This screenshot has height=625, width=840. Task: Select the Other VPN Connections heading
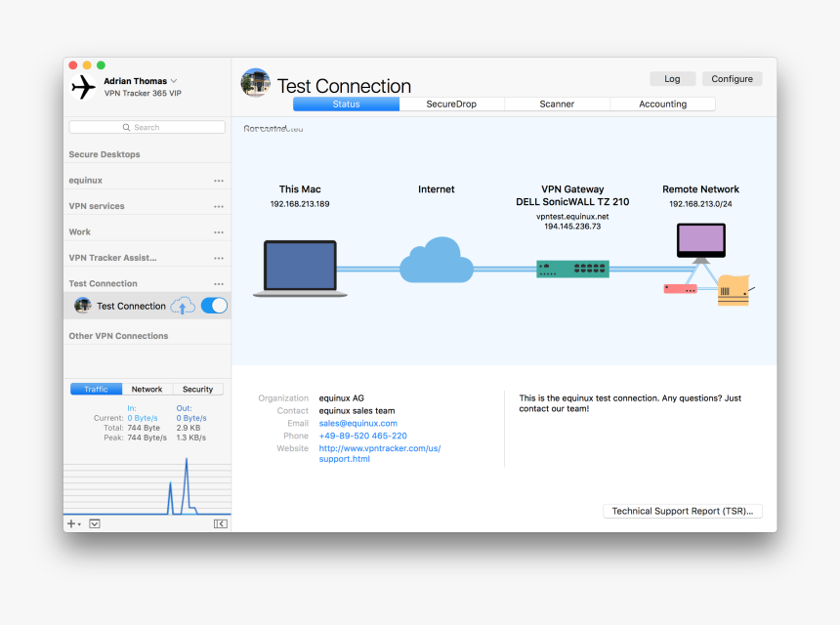click(118, 336)
